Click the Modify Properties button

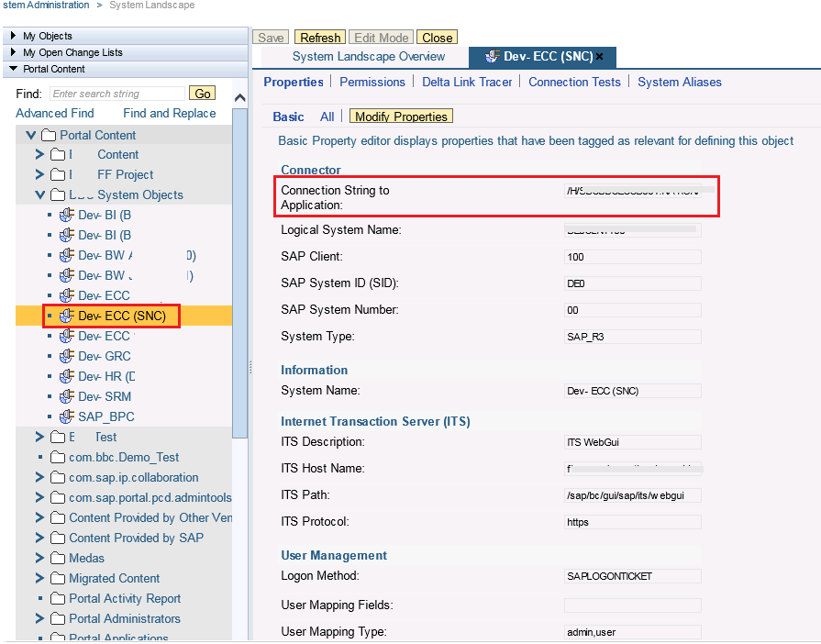(x=401, y=117)
